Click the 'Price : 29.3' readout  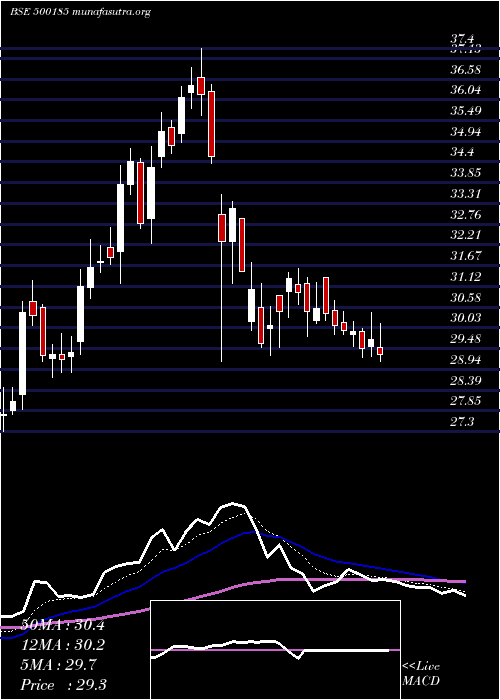tap(63, 685)
